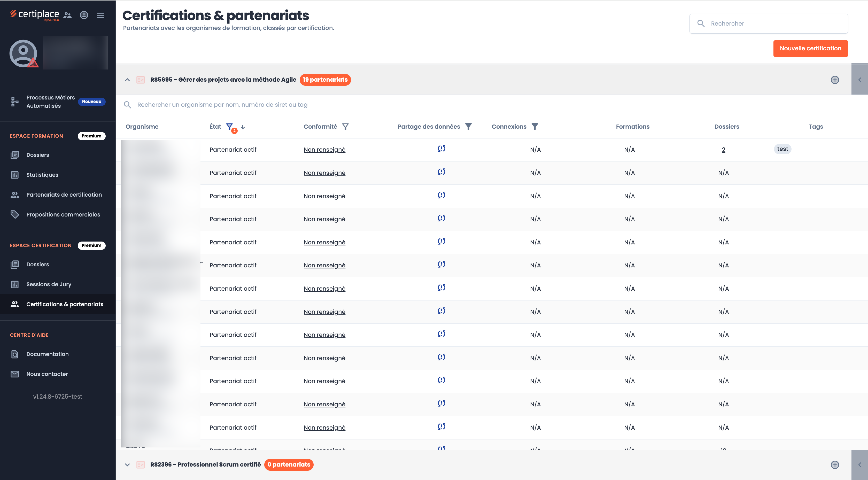The image size is (868, 480).
Task: Toggle descending sort on the État column
Action: 243,127
